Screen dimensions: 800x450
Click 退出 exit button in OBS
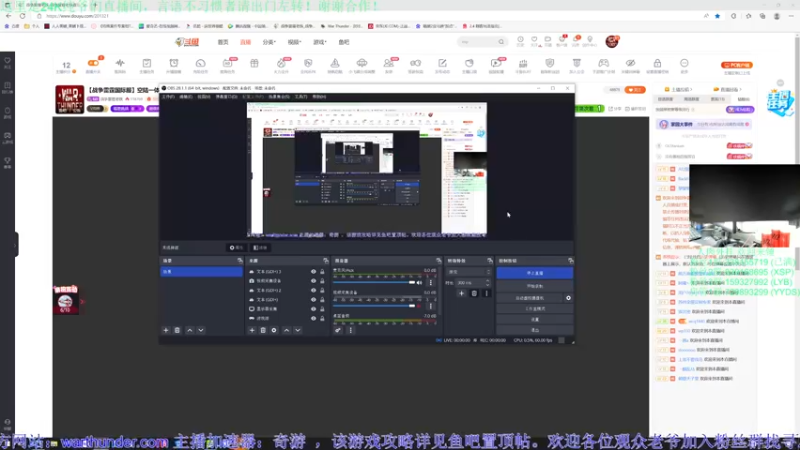[x=535, y=330]
